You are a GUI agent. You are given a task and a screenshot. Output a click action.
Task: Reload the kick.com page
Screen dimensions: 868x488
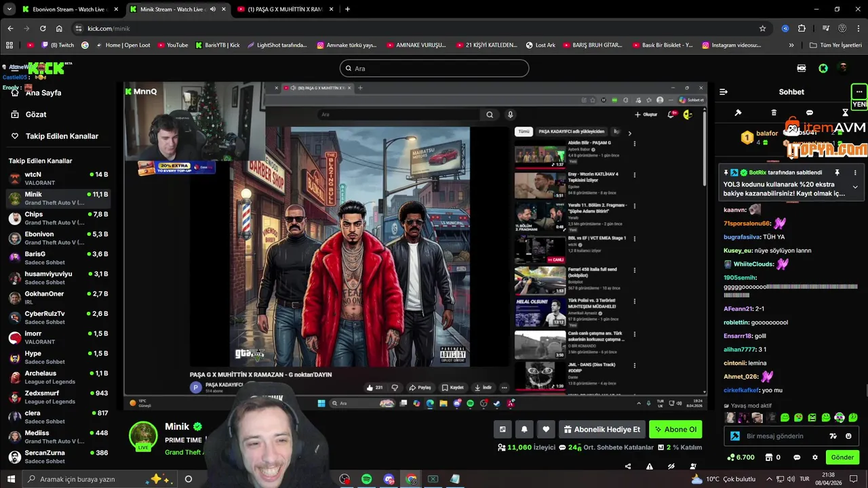click(43, 28)
